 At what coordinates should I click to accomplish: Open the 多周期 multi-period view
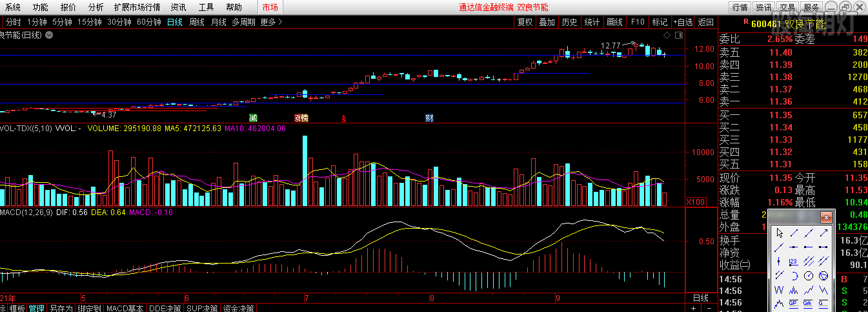245,22
